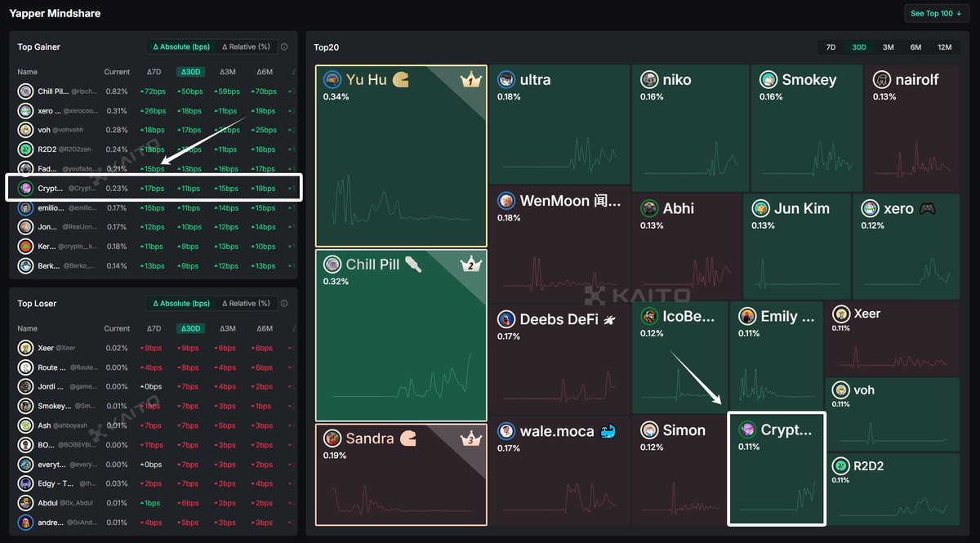Click Jordi's avatar in the Top Loser list

(25, 387)
